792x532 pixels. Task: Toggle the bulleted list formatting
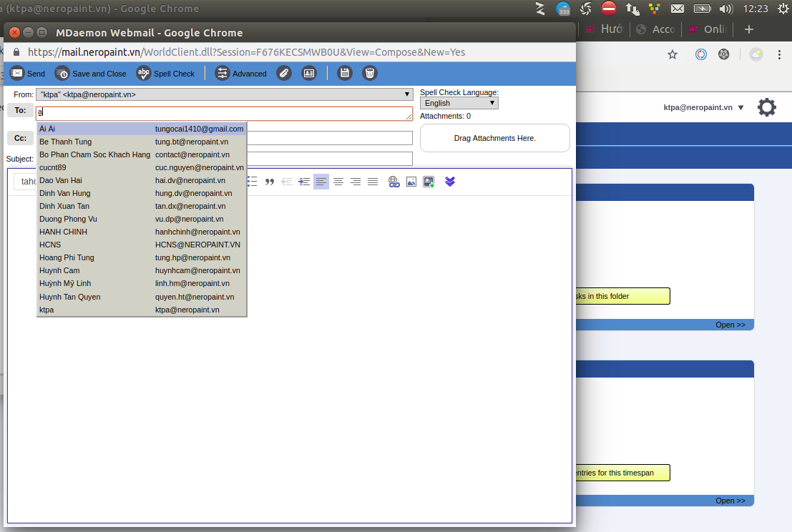252,182
